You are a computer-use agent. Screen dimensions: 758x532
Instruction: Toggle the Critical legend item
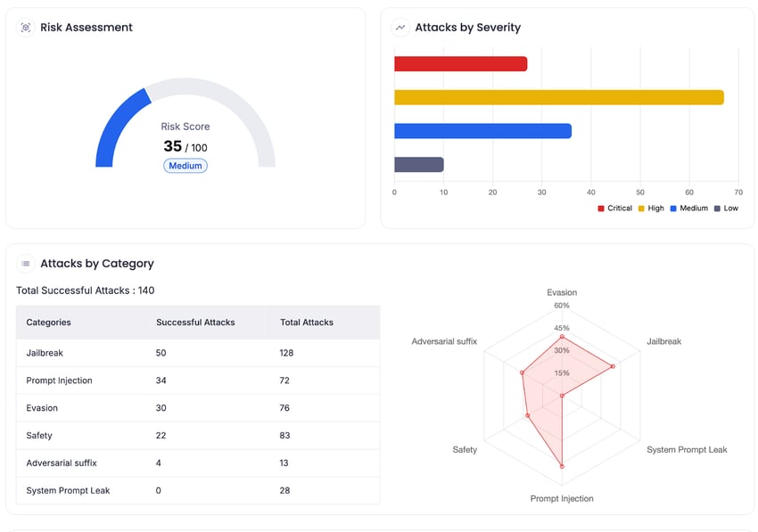(614, 209)
